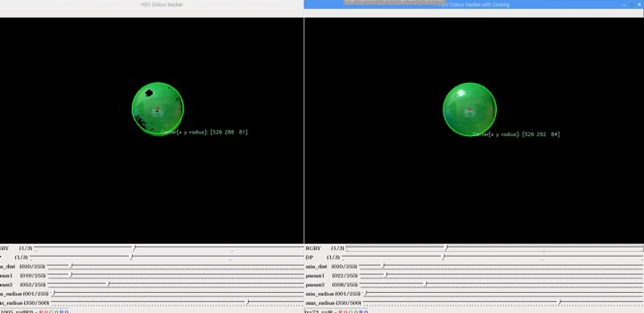
Task: Click param1 (022/255) slider handle in Closing window
Action: click(386, 275)
